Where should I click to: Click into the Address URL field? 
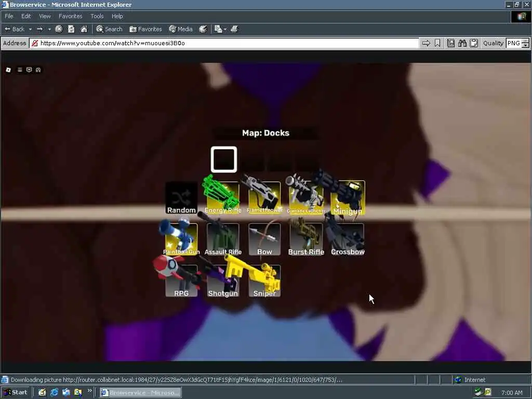(x=224, y=43)
